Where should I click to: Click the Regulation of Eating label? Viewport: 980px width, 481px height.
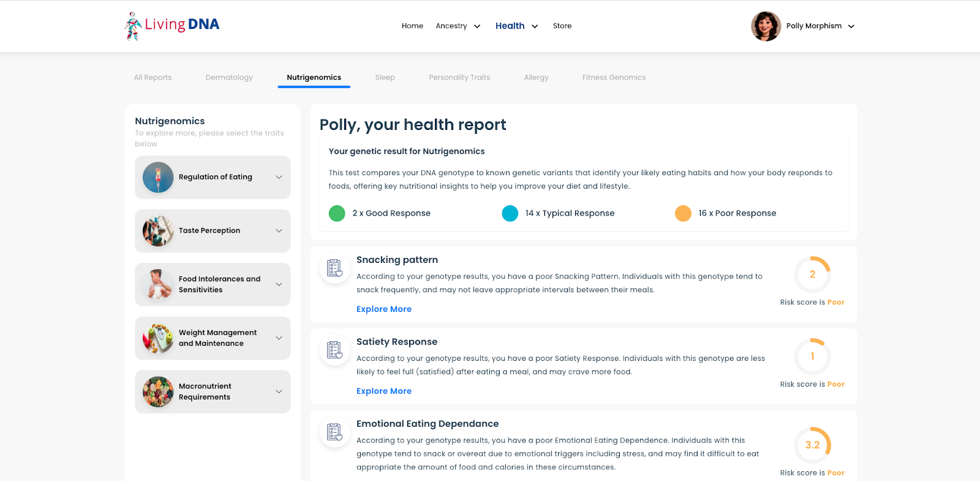click(x=216, y=177)
